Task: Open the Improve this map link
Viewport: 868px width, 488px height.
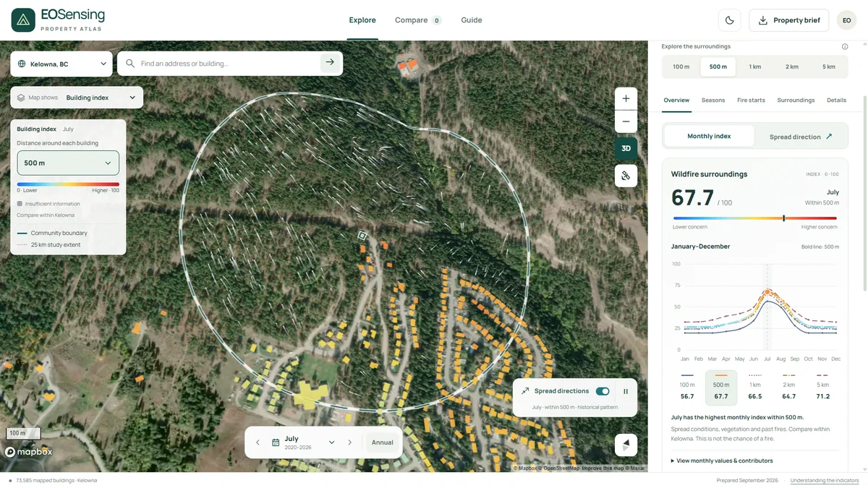Action: 604,468
